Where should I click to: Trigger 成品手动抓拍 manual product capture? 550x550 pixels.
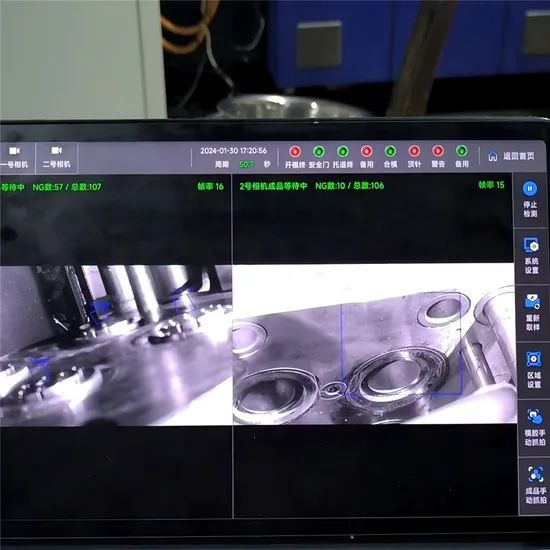(x=536, y=485)
